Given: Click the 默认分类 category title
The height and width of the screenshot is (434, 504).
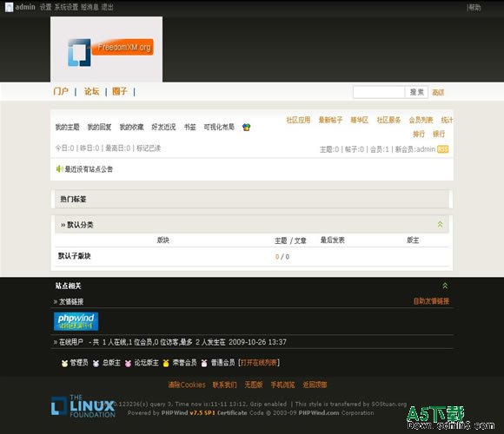Looking at the screenshot, I should 80,225.
